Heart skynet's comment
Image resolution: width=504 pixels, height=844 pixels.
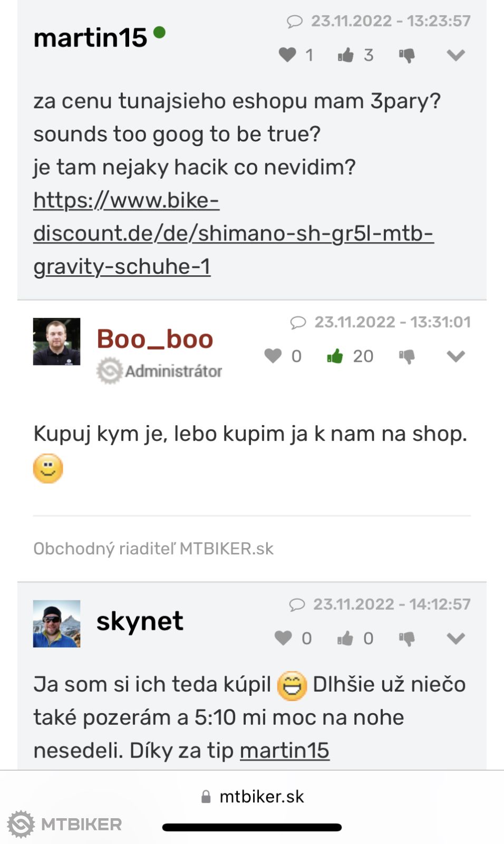point(283,638)
